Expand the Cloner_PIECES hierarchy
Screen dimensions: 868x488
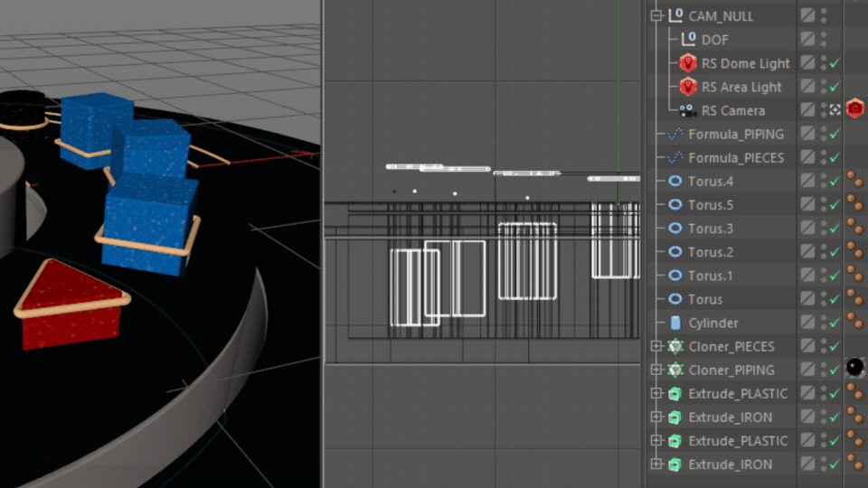[657, 346]
